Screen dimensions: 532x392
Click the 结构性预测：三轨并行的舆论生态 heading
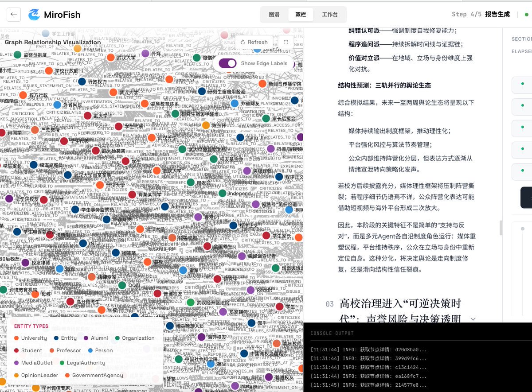click(384, 85)
